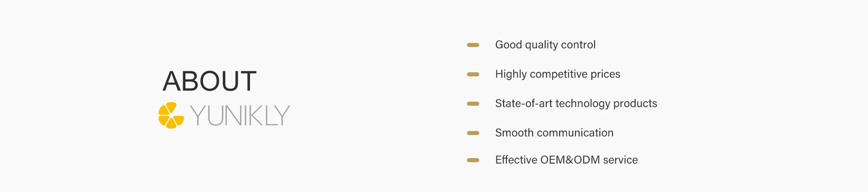
Task: Select the YUNIKLY wordmark text
Action: click(x=240, y=116)
